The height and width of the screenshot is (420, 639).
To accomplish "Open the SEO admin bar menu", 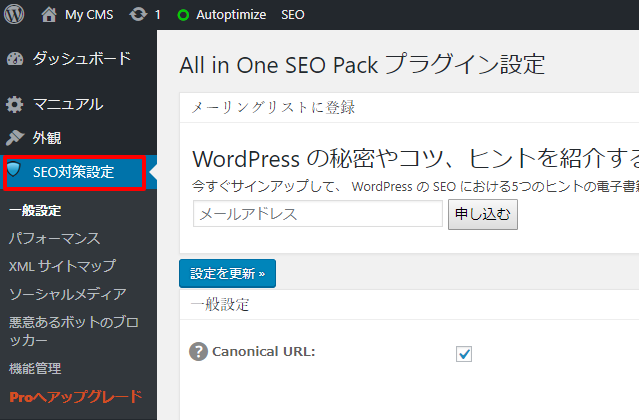I will click(293, 15).
